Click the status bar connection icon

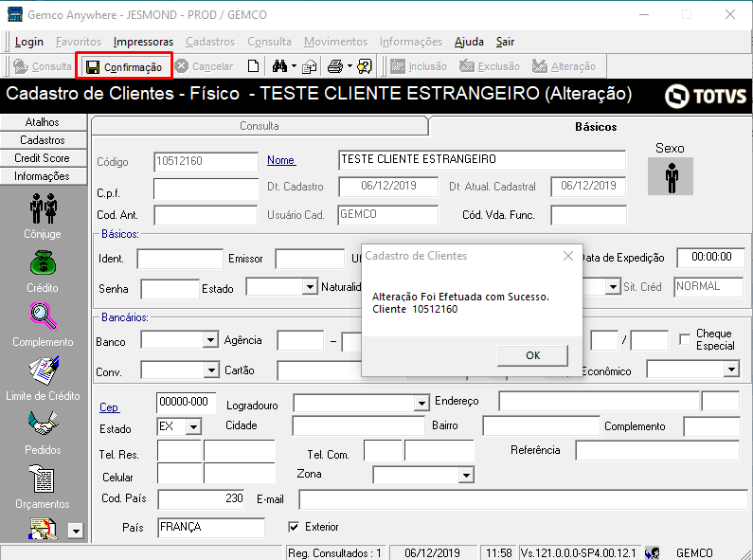click(653, 553)
